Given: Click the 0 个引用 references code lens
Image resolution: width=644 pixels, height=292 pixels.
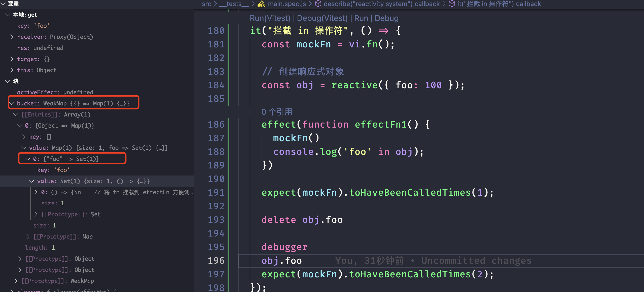Looking at the screenshot, I should click(x=277, y=112).
